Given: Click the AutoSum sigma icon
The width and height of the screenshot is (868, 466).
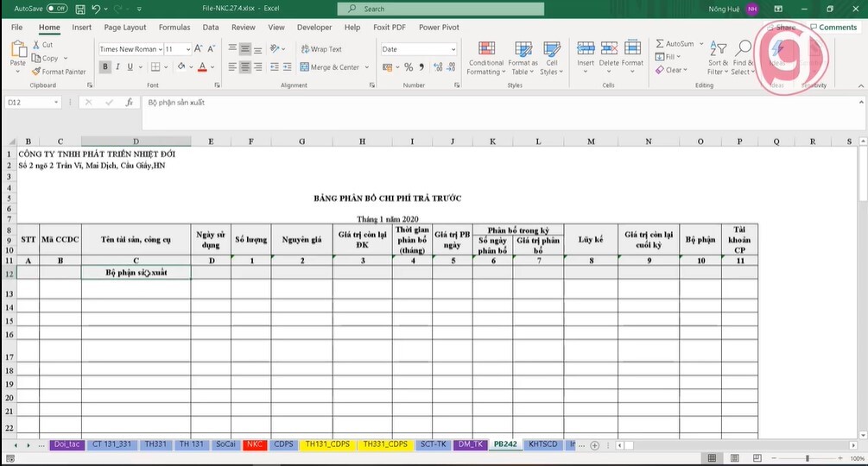Looking at the screenshot, I should coord(660,43).
